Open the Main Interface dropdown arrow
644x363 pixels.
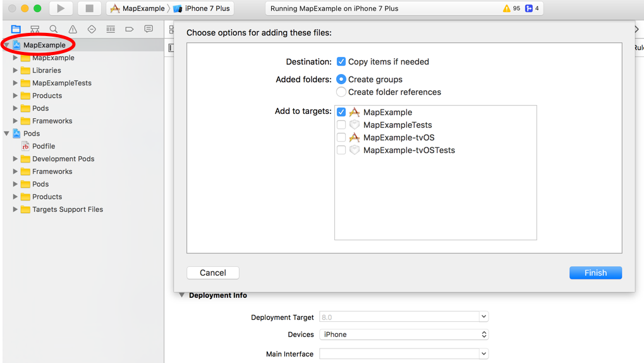(x=483, y=354)
